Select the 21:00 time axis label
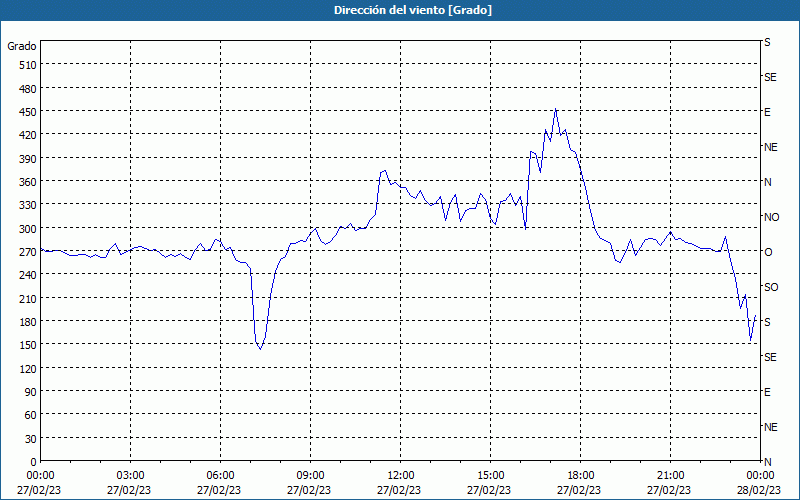Screen dimensions: 800x500 click(670, 476)
